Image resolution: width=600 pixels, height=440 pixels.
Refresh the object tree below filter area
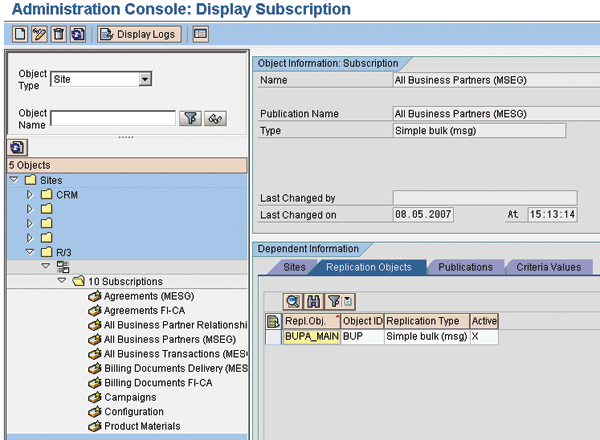click(x=17, y=147)
